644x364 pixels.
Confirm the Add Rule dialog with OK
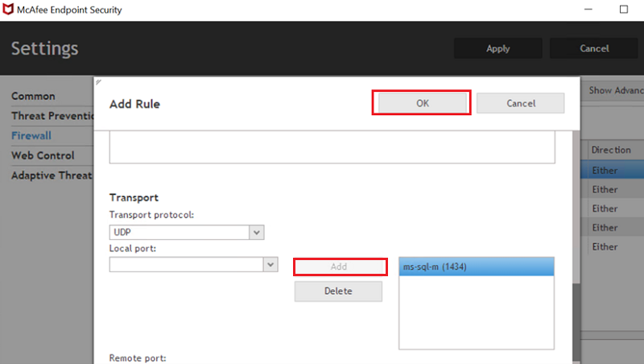tap(422, 103)
